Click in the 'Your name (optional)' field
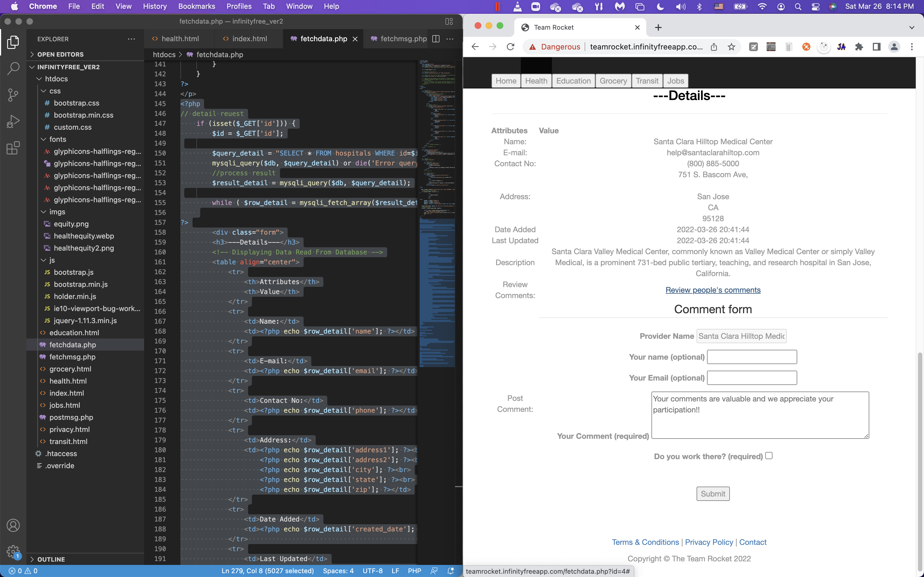 click(752, 357)
